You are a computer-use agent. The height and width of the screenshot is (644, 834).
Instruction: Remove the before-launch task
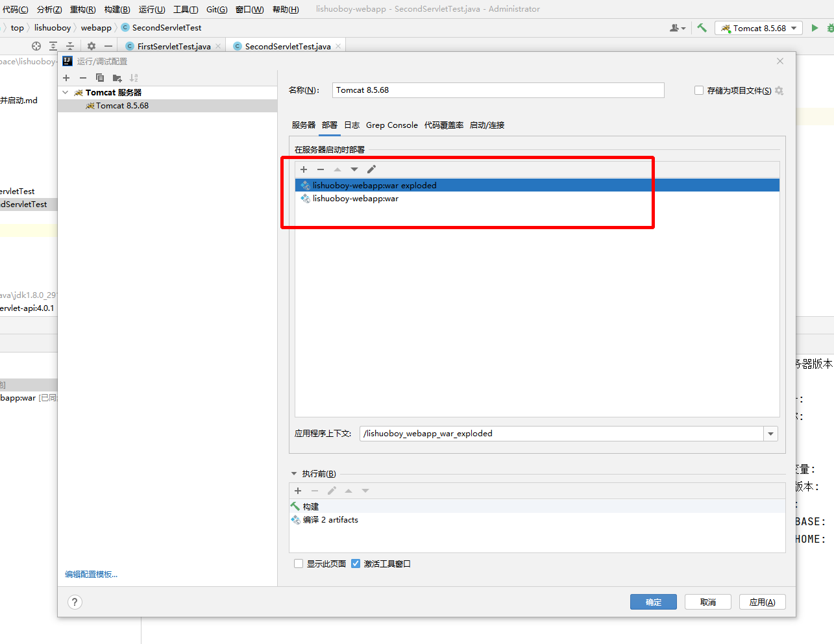click(315, 491)
